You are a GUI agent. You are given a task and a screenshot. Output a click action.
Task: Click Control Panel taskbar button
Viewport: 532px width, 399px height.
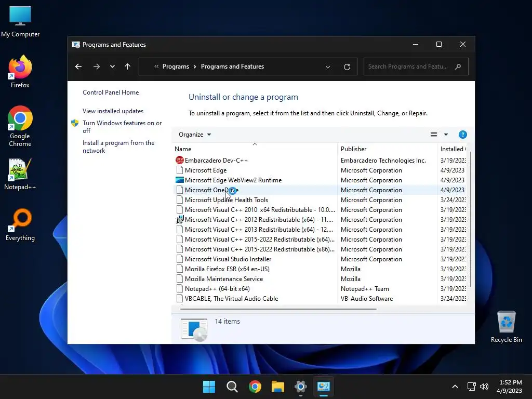pos(323,387)
